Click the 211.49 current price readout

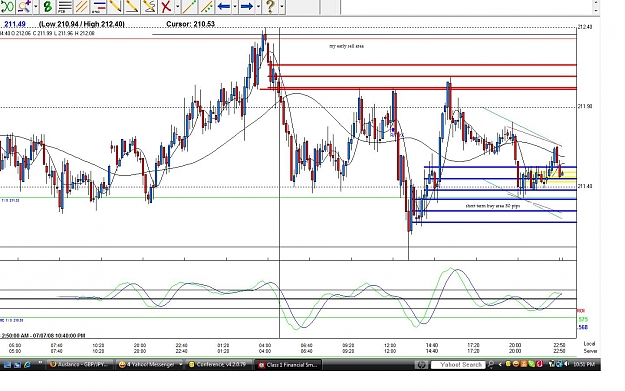coord(15,24)
